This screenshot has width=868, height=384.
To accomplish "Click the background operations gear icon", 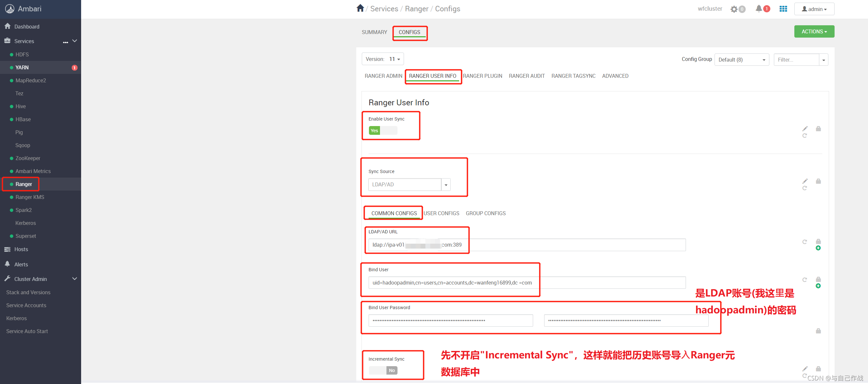I will coord(734,9).
